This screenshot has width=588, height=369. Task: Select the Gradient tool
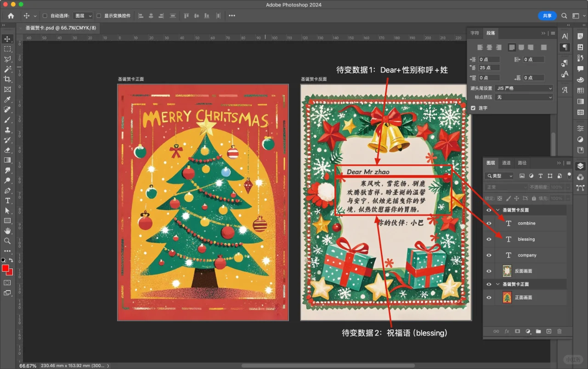(x=7, y=160)
